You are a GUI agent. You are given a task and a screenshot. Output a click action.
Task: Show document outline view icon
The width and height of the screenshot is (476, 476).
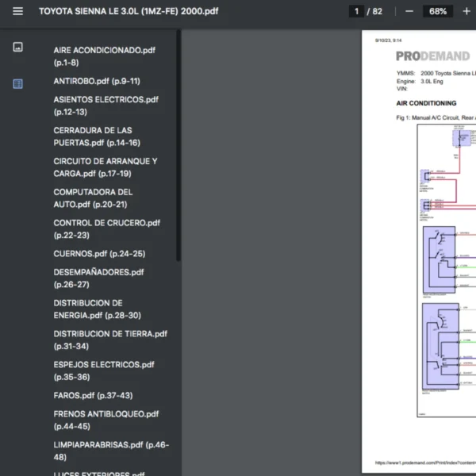pos(18,83)
